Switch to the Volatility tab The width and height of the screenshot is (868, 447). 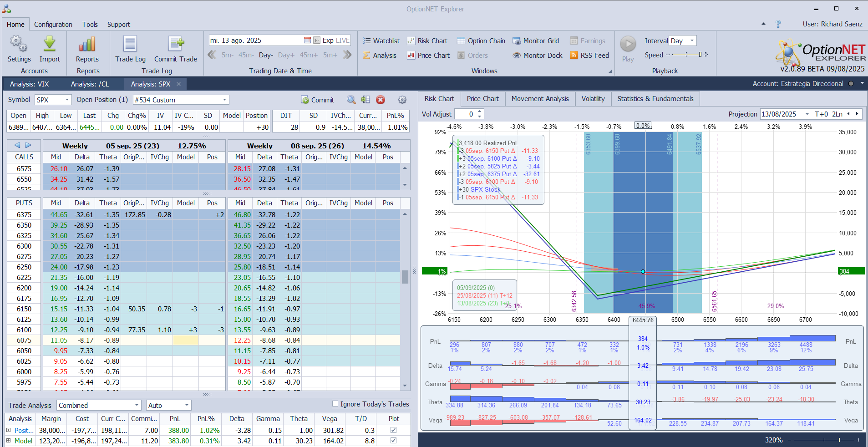click(593, 99)
